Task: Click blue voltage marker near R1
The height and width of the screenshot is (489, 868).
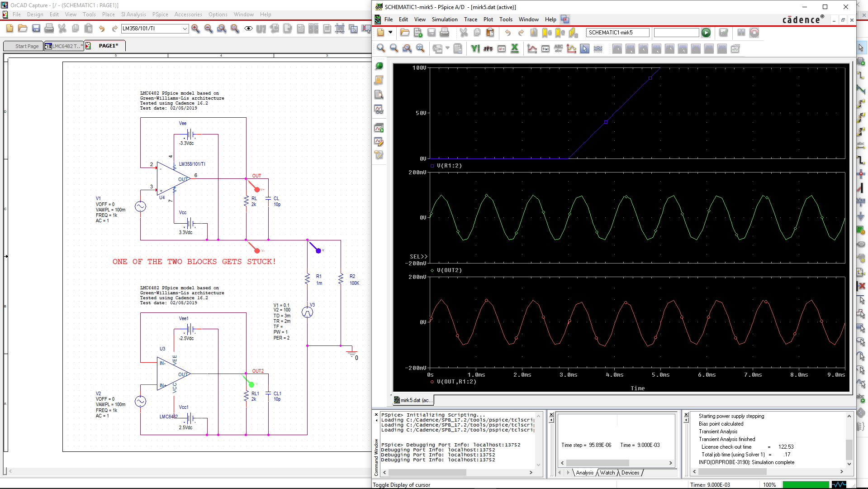Action: [318, 250]
